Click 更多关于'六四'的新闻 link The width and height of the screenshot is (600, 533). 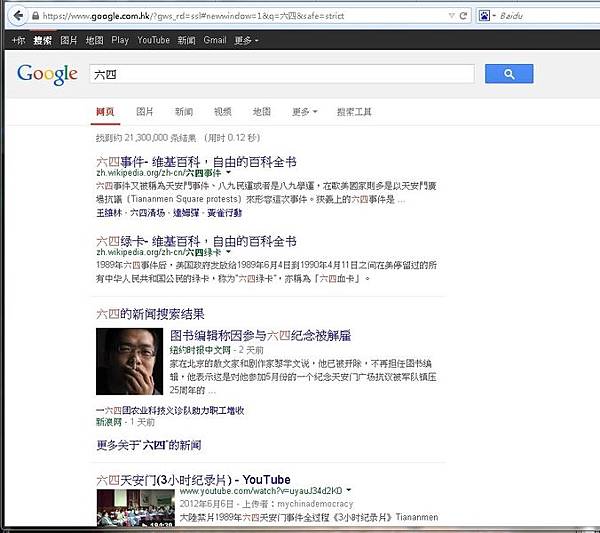point(148,445)
